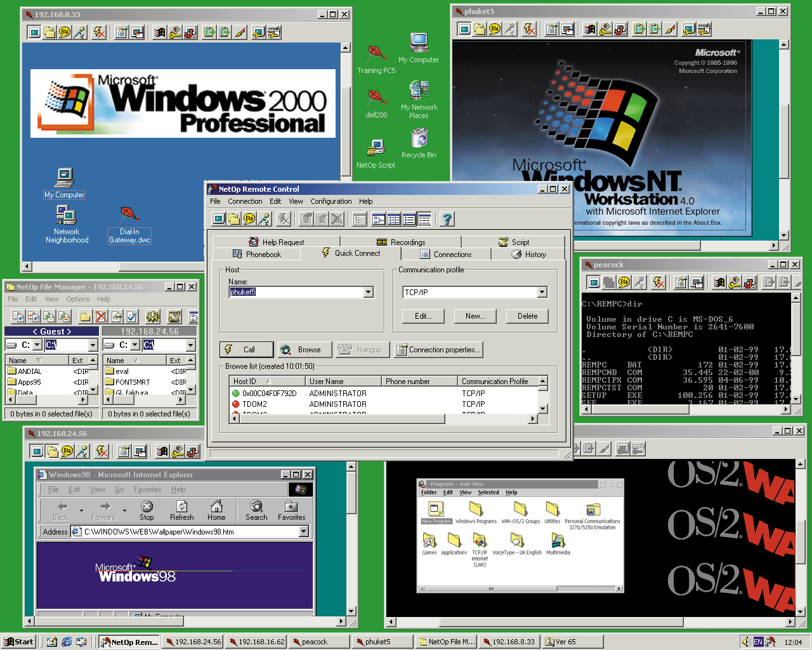
Task: Open Favorites menu in Windows98 Internet Explorer
Action: (x=147, y=489)
